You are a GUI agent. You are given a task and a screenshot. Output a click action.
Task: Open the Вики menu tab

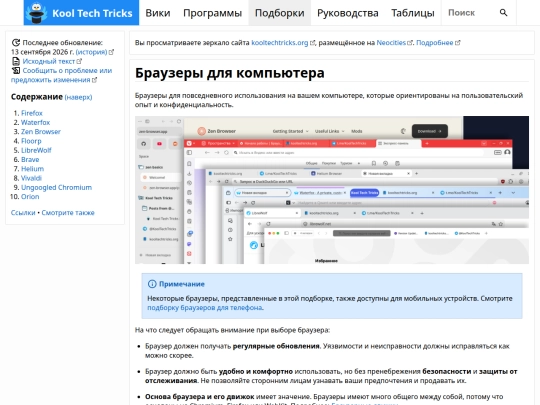[x=158, y=13]
